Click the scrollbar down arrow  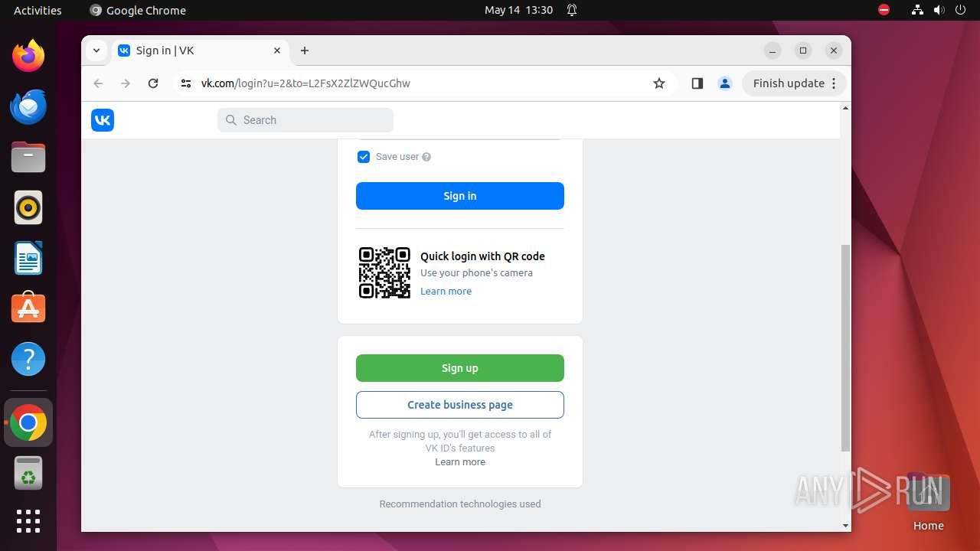click(x=845, y=526)
